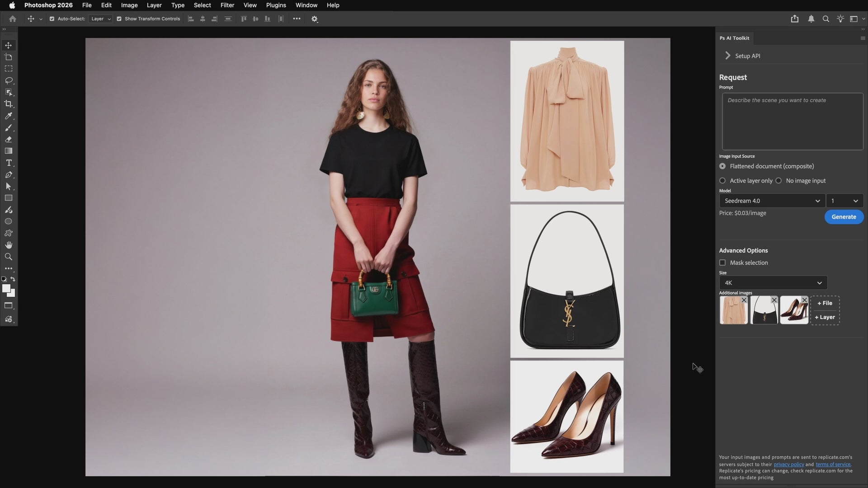Select Active layer only radio button
The image size is (868, 488).
point(722,181)
